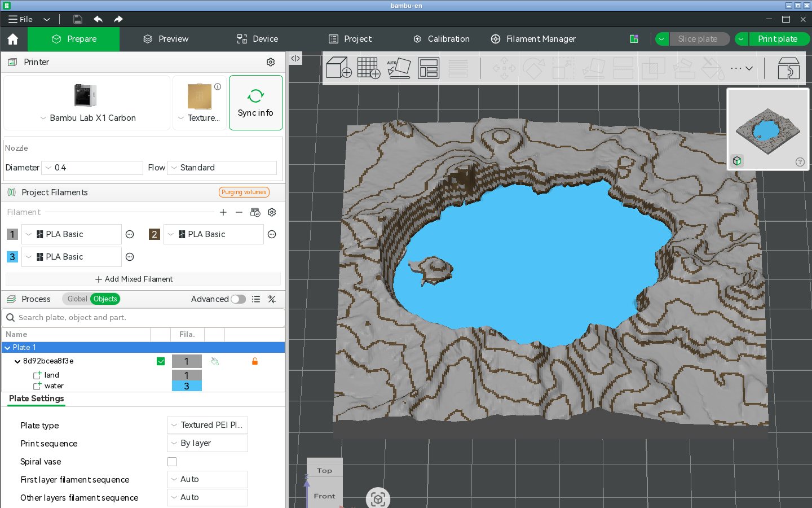Click the Purging volumes button

coord(244,192)
